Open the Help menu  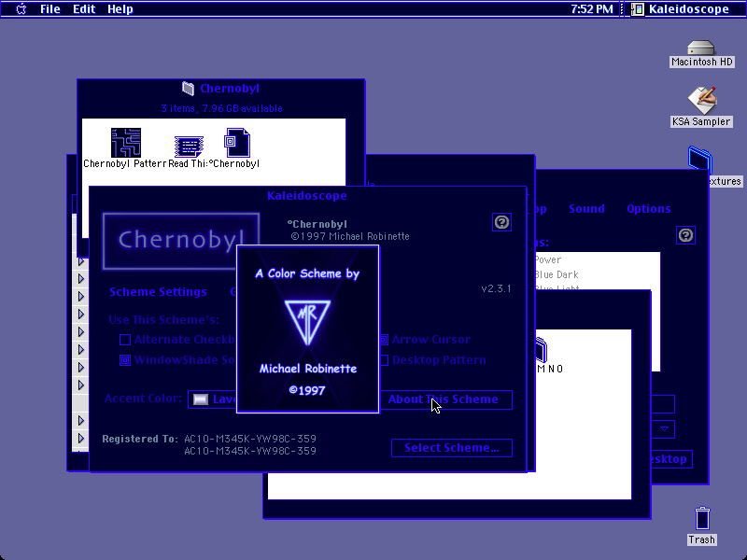point(120,9)
